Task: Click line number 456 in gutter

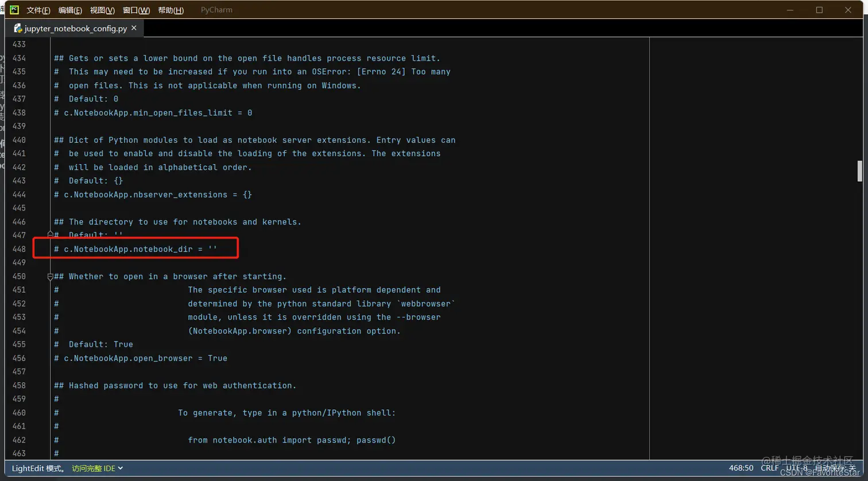Action: click(x=19, y=358)
